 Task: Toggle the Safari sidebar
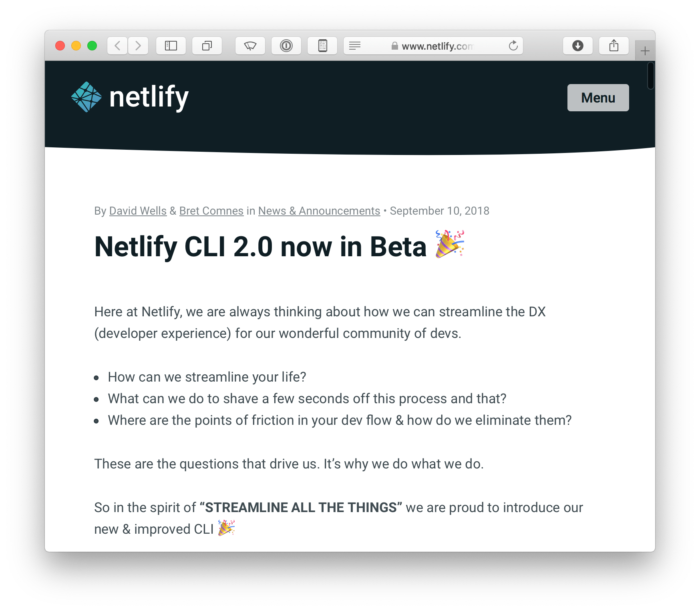pyautogui.click(x=171, y=46)
